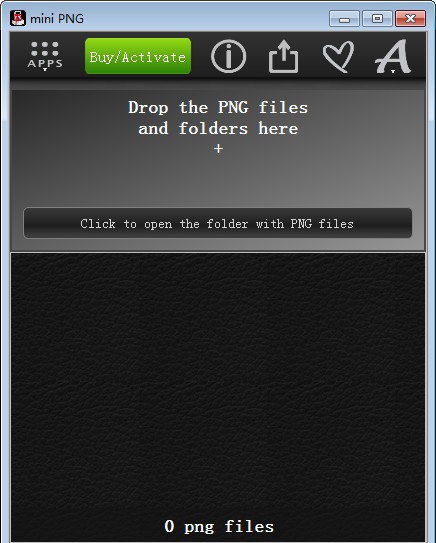Image resolution: width=436 pixels, height=543 pixels.
Task: Open the font 'A' settings icon
Action: (x=393, y=55)
